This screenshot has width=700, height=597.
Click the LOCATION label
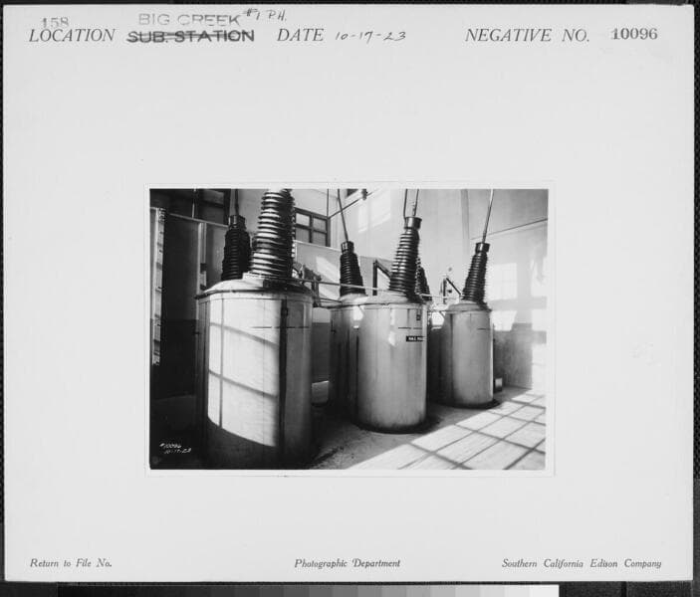point(72,36)
